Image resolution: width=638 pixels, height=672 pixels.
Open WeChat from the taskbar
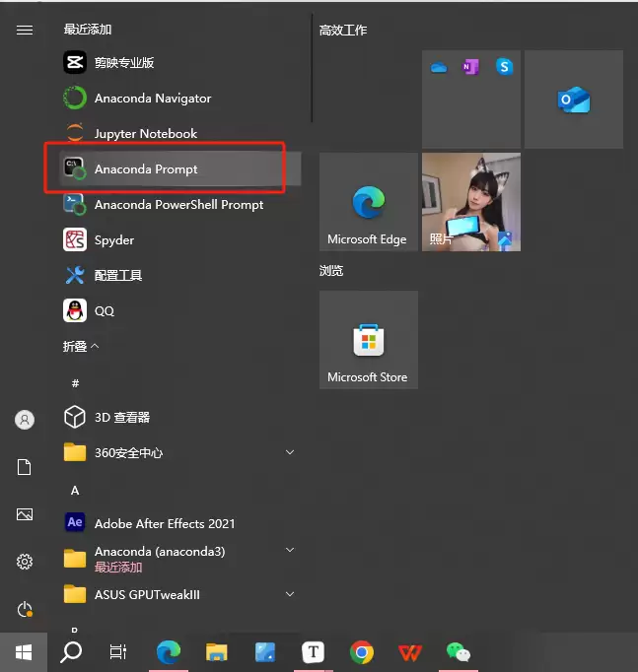(458, 652)
